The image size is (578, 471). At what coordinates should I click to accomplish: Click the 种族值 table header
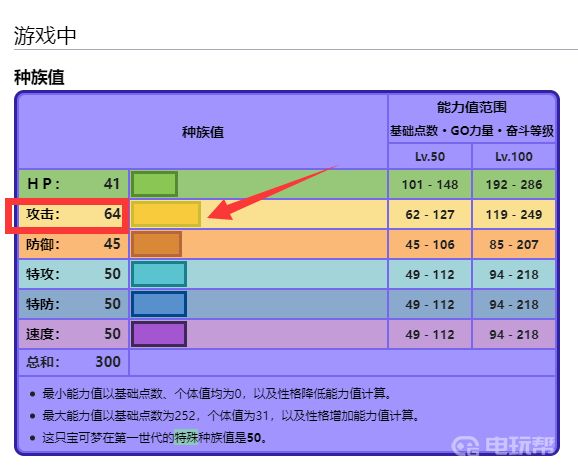[203, 132]
